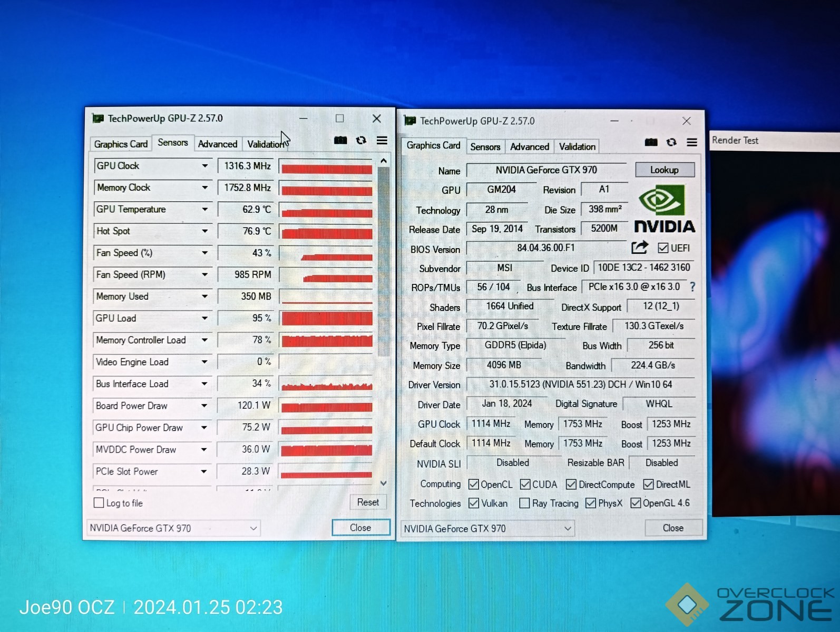Toggle the DirectCompute checkbox
Viewport: 840px width, 632px height.
[x=571, y=485]
